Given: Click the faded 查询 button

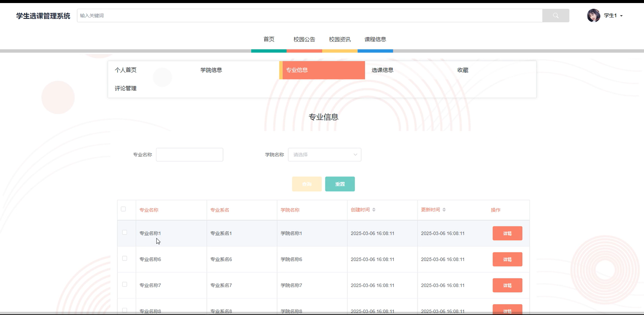Looking at the screenshot, I should pyautogui.click(x=307, y=184).
